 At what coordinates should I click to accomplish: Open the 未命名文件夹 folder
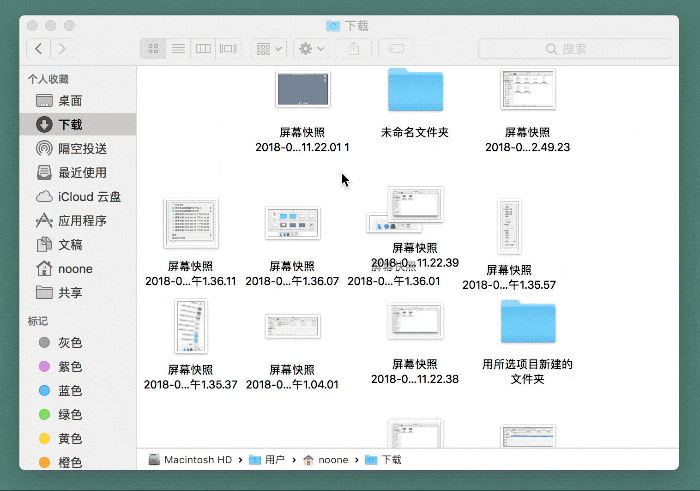pos(415,94)
